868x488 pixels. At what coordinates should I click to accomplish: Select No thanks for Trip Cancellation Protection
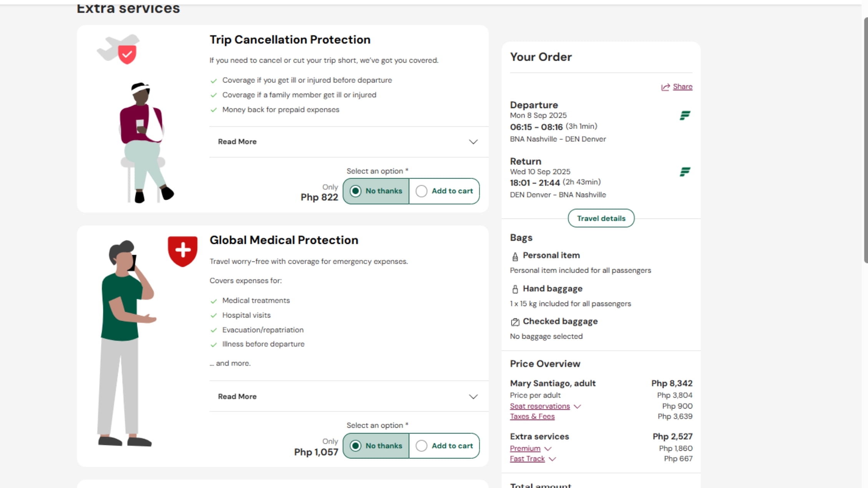click(x=376, y=191)
